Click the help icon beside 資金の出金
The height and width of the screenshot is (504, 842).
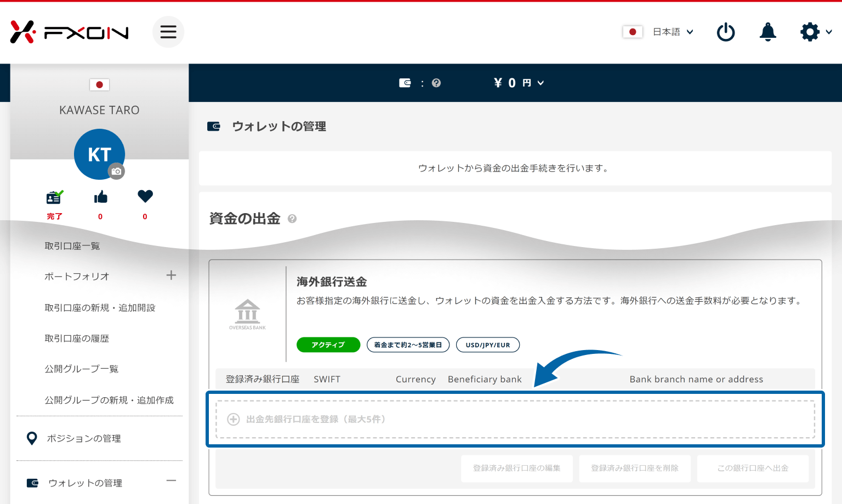click(292, 219)
